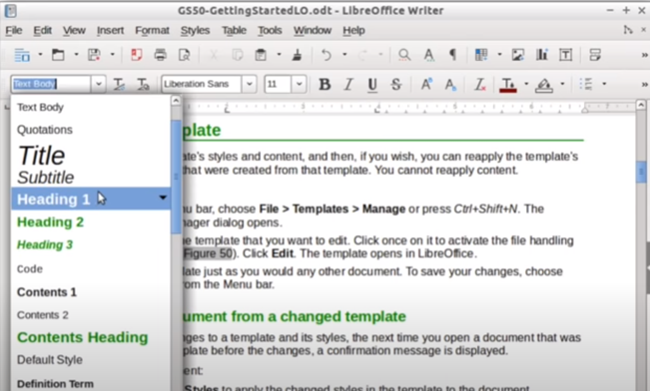
Task: Click the document scrollbar up arrow
Action: (641, 104)
